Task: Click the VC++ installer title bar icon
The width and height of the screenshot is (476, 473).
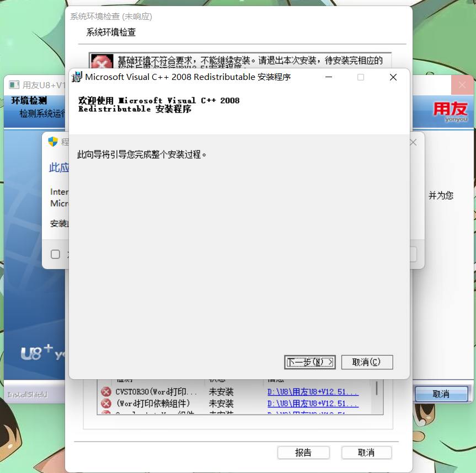Action: pyautogui.click(x=77, y=77)
